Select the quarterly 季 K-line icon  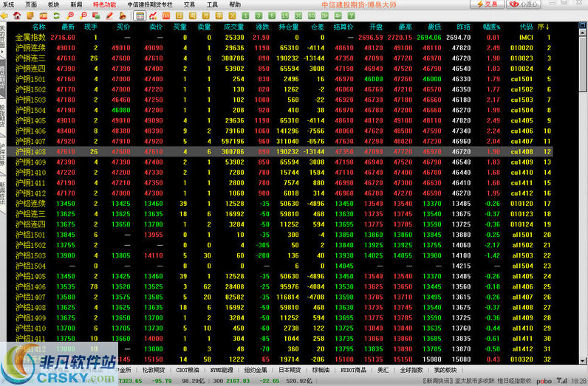219,15
